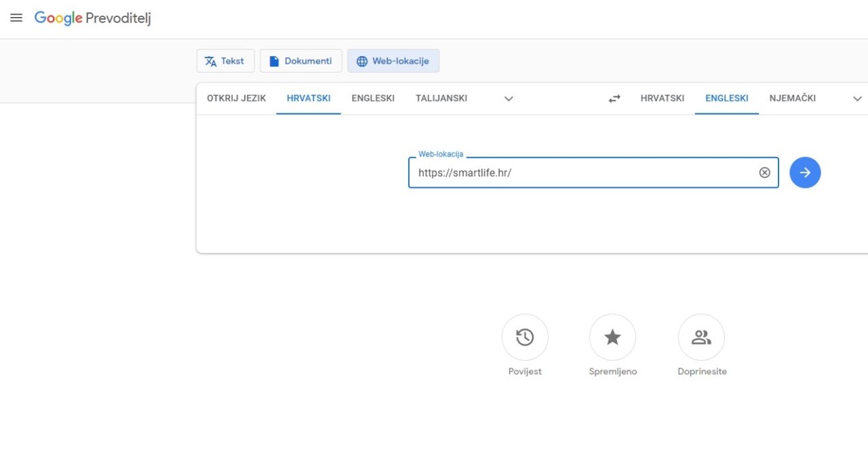Open the Spremljeno saved translations icon
This screenshot has height=449, width=868.
tap(612, 337)
